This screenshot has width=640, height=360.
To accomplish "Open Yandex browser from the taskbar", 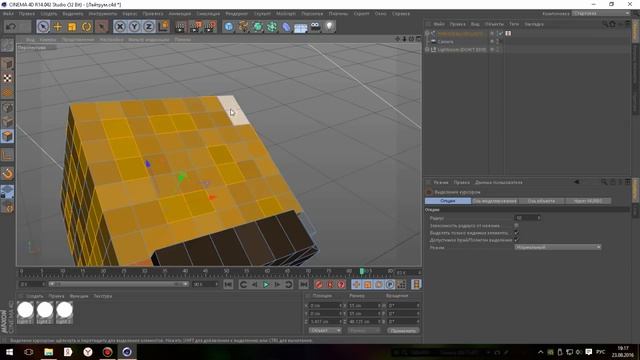I will tap(88, 352).
